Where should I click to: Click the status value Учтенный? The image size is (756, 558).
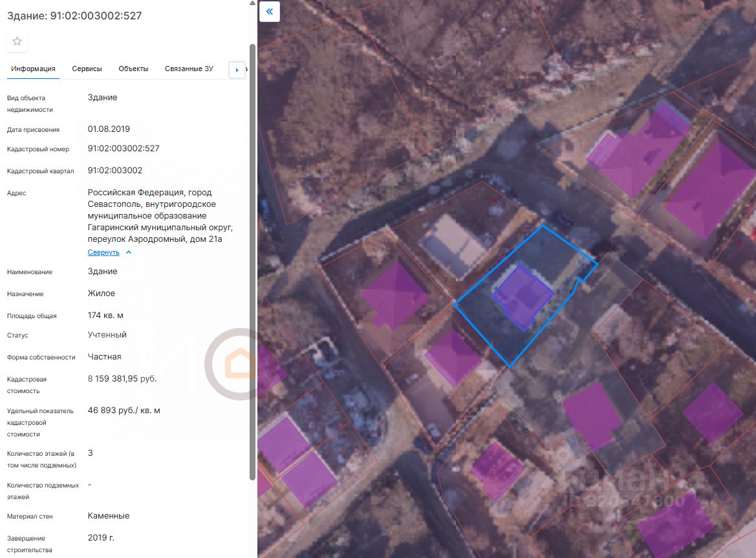pos(107,335)
